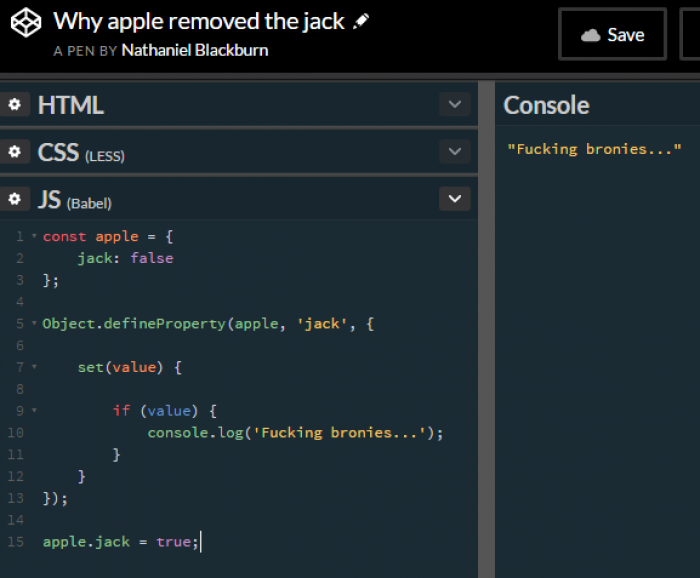Open CSS editor settings gear
700x578 pixels.
15,152
